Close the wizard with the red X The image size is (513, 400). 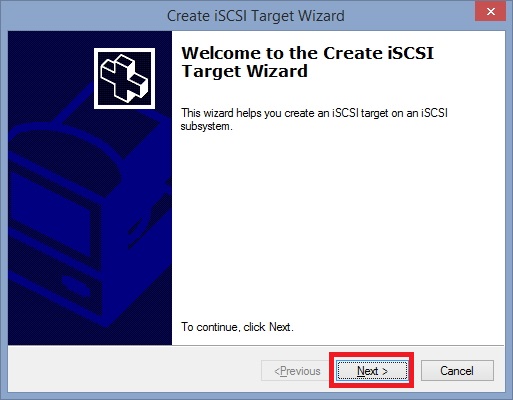point(490,12)
